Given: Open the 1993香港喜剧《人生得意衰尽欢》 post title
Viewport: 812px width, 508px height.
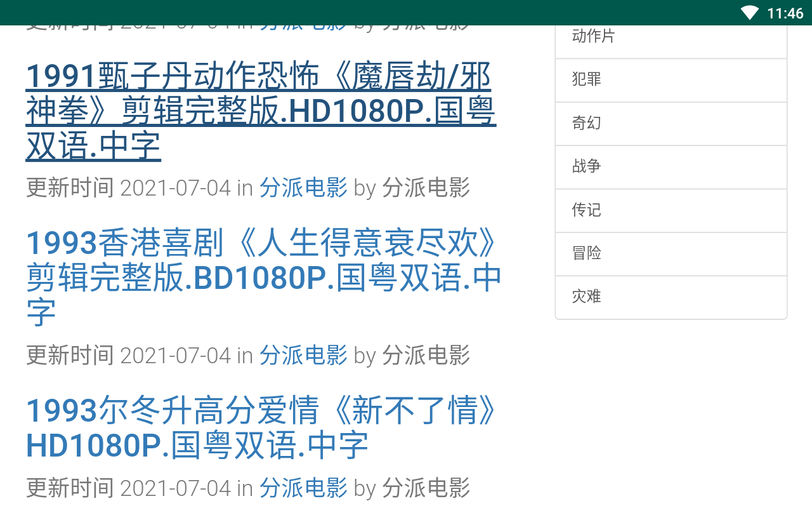Looking at the screenshot, I should coord(264,277).
